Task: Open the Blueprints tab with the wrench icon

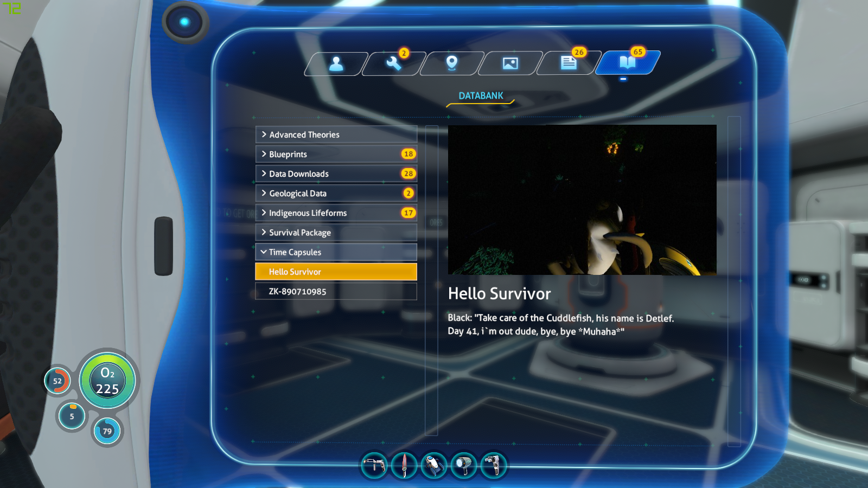Action: [x=394, y=64]
